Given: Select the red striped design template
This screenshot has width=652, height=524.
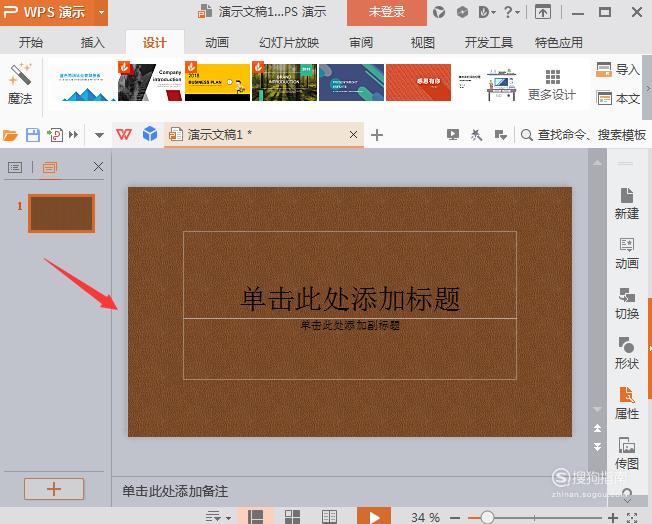Looking at the screenshot, I should click(418, 82).
